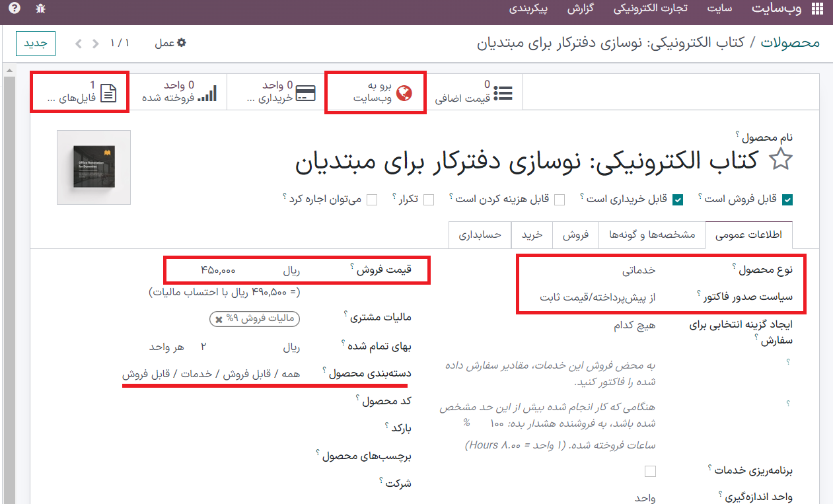Click the globe Go to Website icon
The width and height of the screenshot is (833, 504).
(x=404, y=93)
